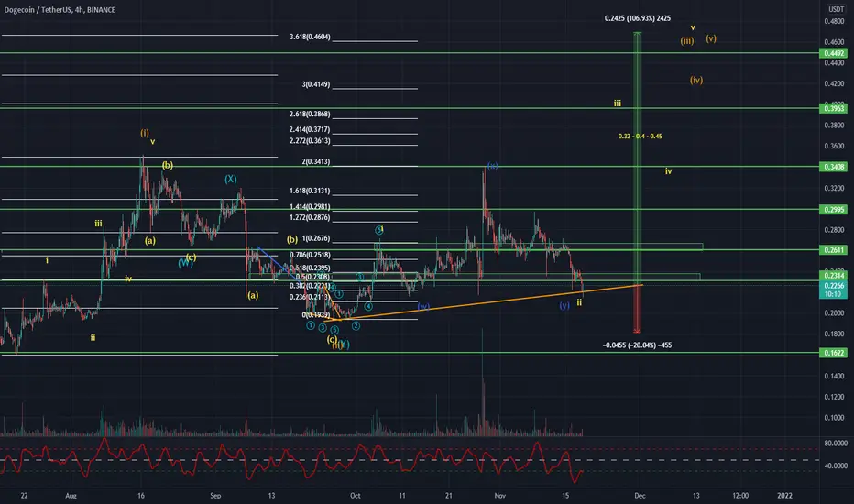Screen dimensions: 854x504
Task: Click the 12:00 label on time axis
Action: pyautogui.click(x=740, y=496)
